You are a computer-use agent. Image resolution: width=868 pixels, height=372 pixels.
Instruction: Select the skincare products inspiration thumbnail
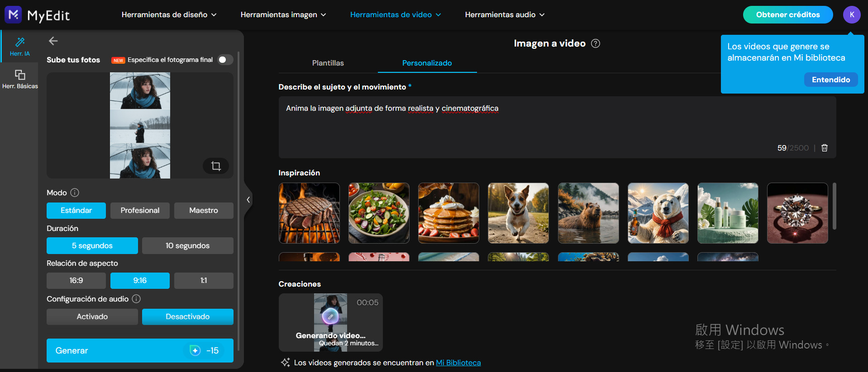click(x=728, y=213)
